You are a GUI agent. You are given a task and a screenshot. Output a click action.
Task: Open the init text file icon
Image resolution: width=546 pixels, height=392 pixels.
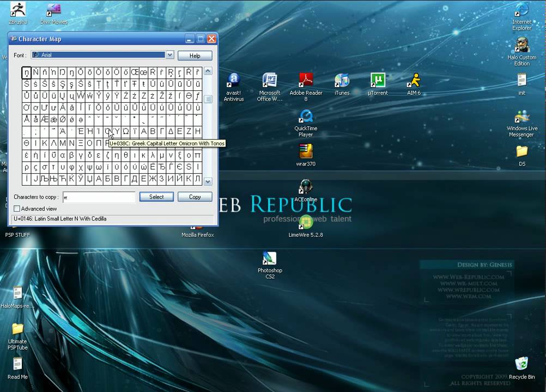pyautogui.click(x=521, y=84)
